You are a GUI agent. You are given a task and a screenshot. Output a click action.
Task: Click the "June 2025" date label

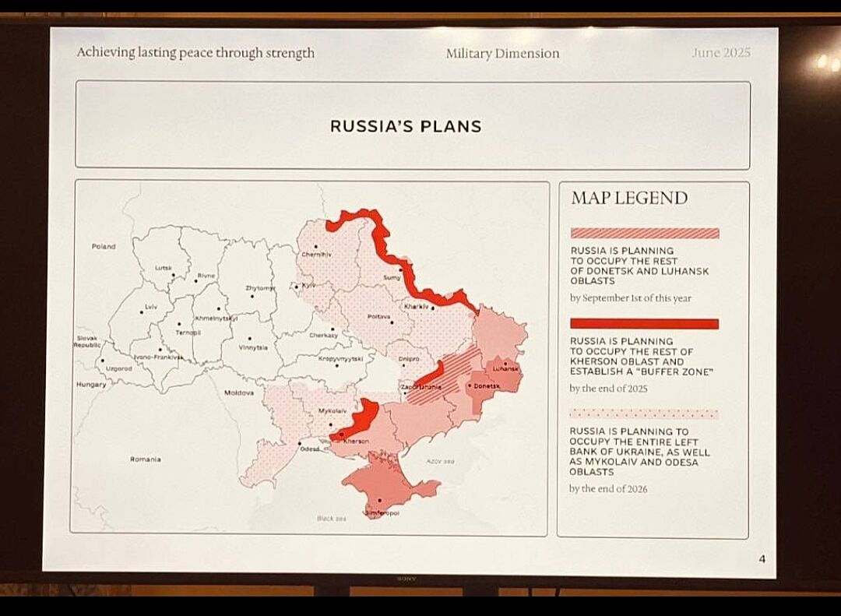pos(720,53)
